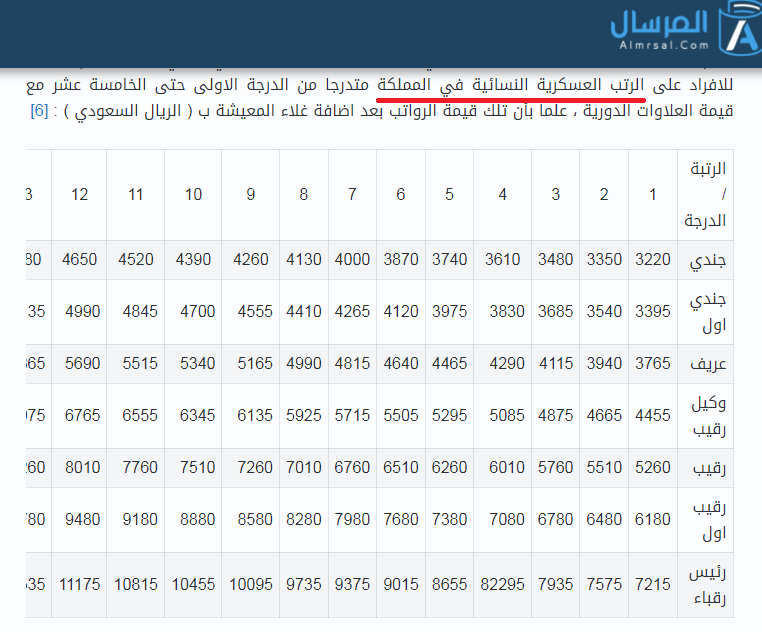Click the grade 10 column header
This screenshot has height=632, width=762.
194,194
